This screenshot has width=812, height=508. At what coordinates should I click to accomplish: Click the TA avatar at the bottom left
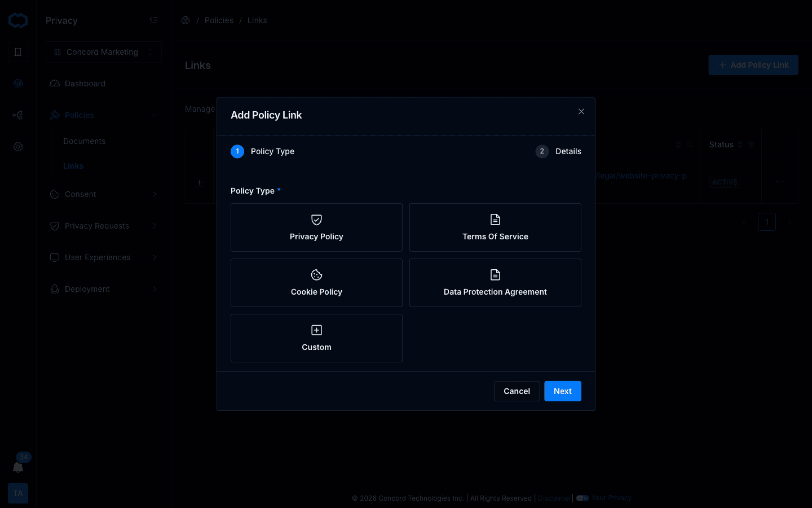17,493
